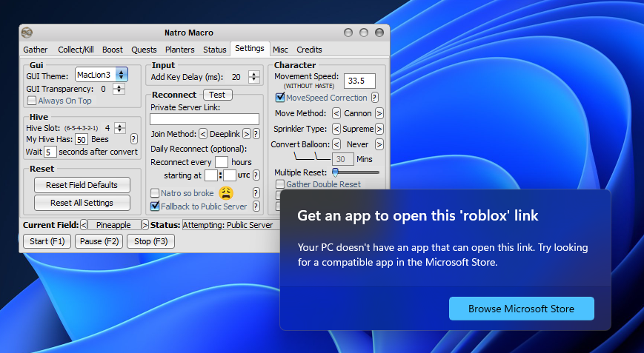644x353 pixels.
Task: Enable Always On Top checkbox
Action: point(32,101)
